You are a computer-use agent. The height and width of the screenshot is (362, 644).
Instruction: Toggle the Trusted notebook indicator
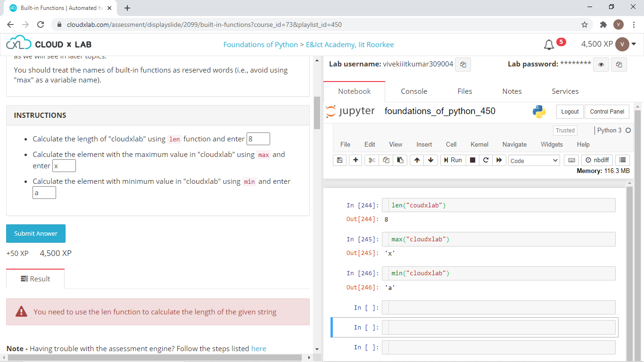tap(565, 131)
